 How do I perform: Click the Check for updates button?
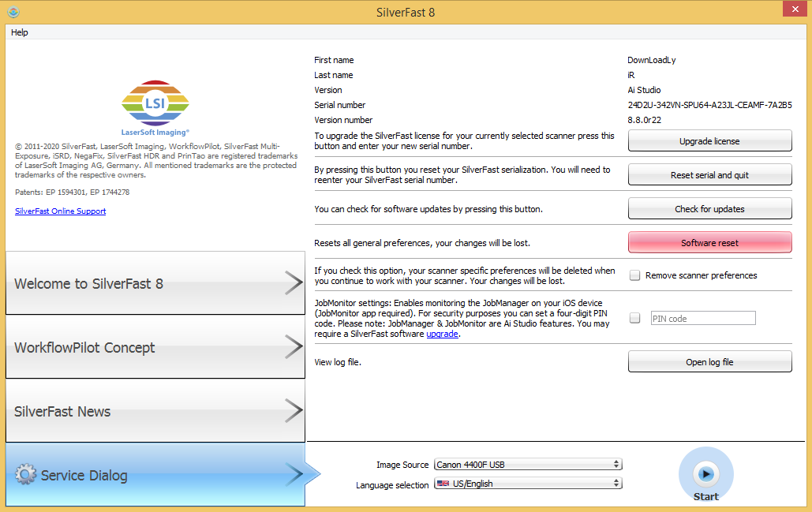(709, 208)
